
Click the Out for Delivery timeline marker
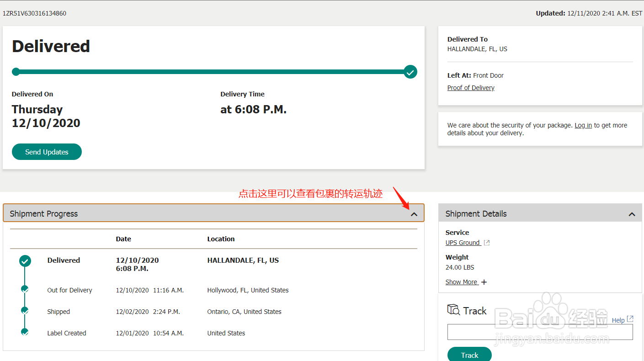25,289
